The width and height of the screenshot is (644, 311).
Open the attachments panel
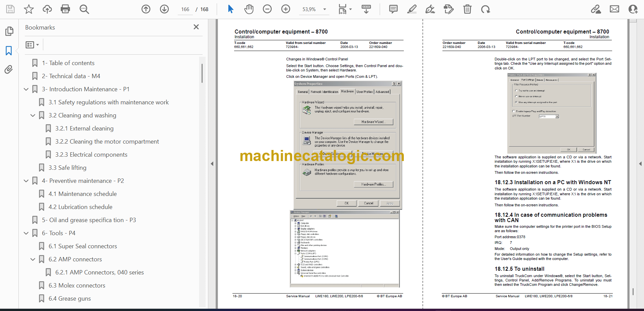(x=9, y=69)
